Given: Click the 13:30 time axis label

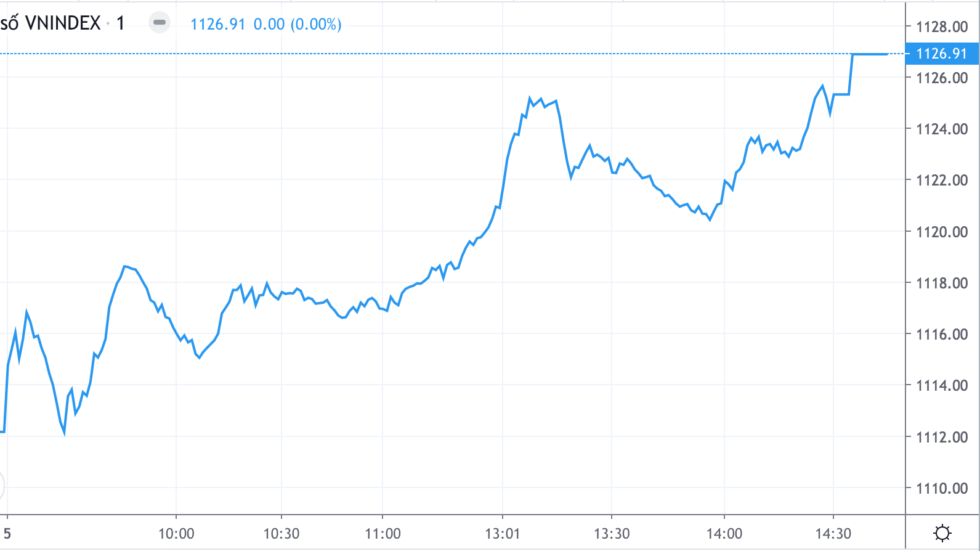Looking at the screenshot, I should 612,534.
